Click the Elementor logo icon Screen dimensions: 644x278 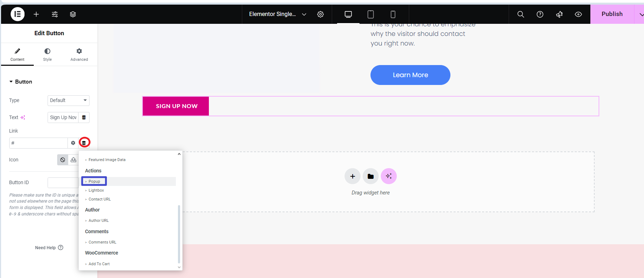point(17,14)
